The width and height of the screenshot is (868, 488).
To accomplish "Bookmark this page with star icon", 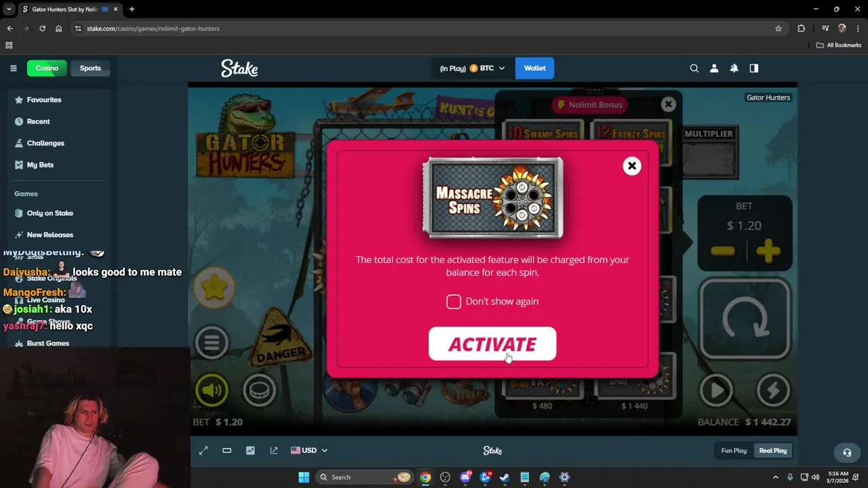I will click(x=778, y=28).
